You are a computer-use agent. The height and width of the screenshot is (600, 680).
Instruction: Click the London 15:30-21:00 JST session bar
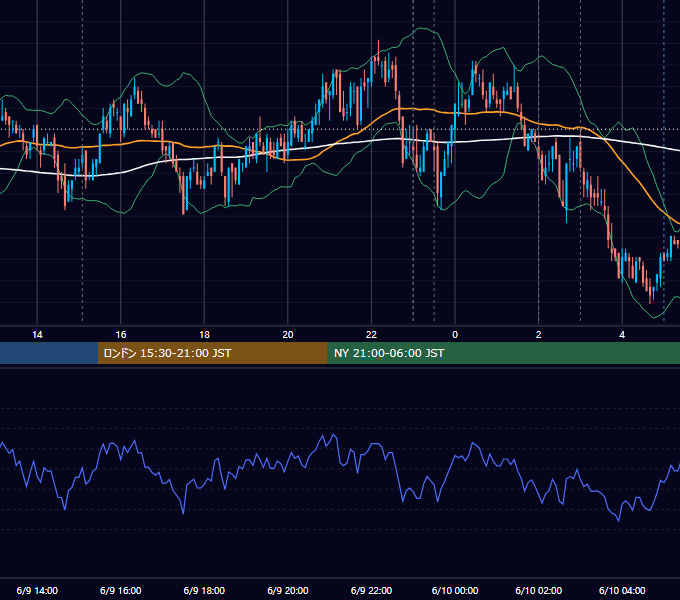(x=212, y=353)
